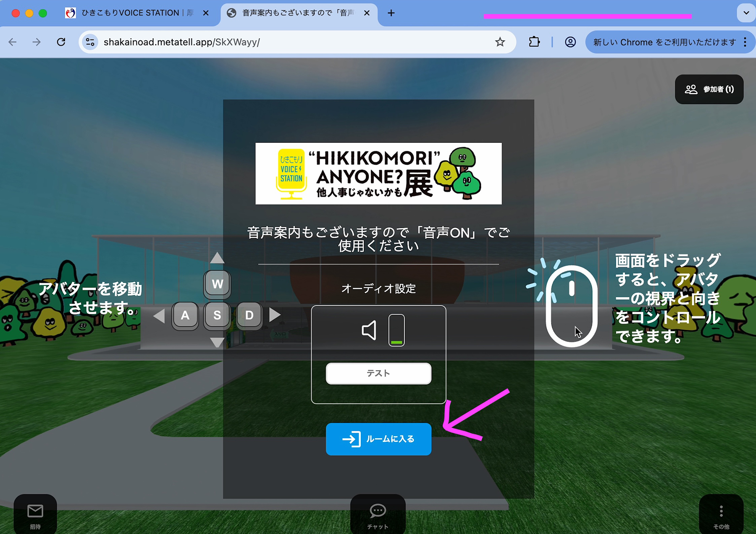The image size is (756, 534).
Task: Click the S key icon
Action: [x=217, y=315]
